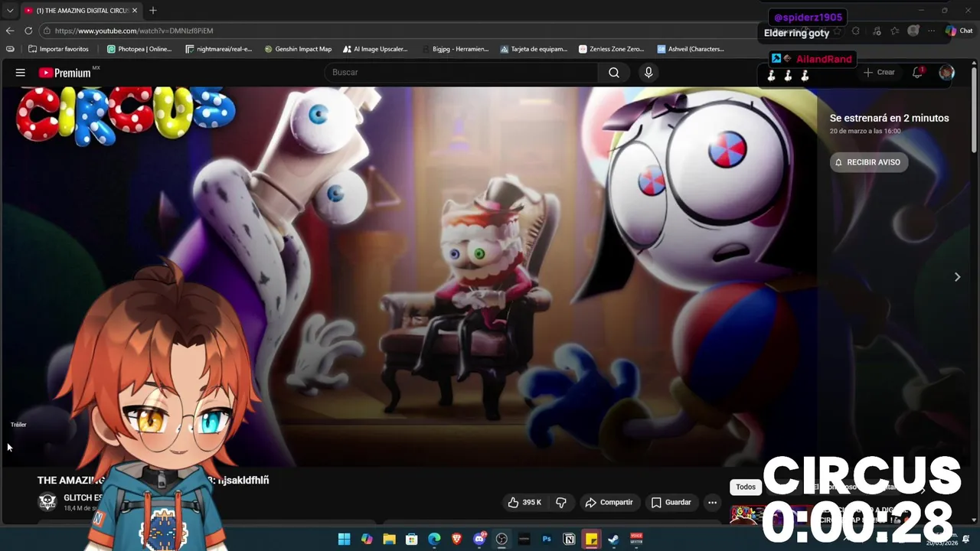This screenshot has width=980, height=551.
Task: Open the GLITCH channel avatar
Action: (47, 502)
